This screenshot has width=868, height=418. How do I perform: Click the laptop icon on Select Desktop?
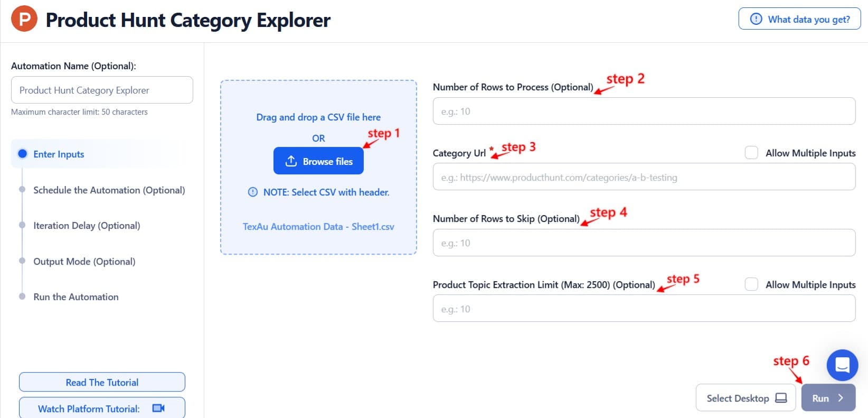pyautogui.click(x=781, y=398)
